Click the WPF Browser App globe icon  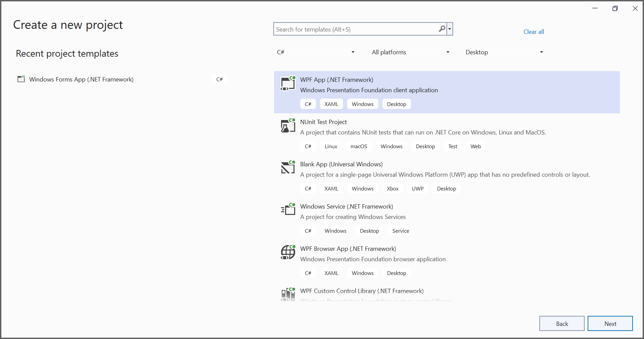coord(288,252)
